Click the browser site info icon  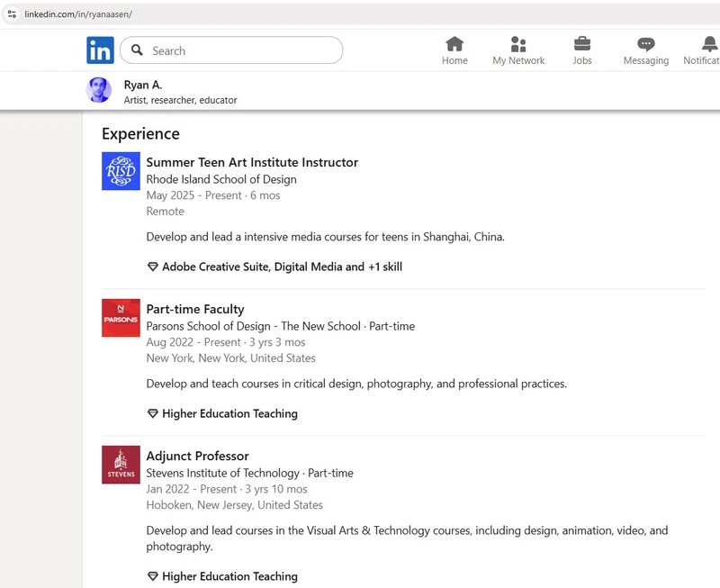tap(12, 14)
